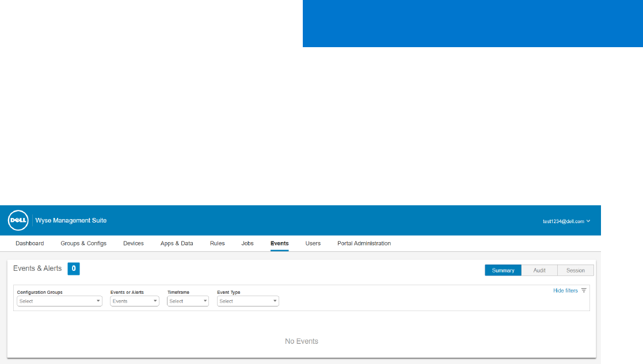This screenshot has height=364, width=643.
Task: Navigate to the Users tab
Action: pyautogui.click(x=313, y=243)
